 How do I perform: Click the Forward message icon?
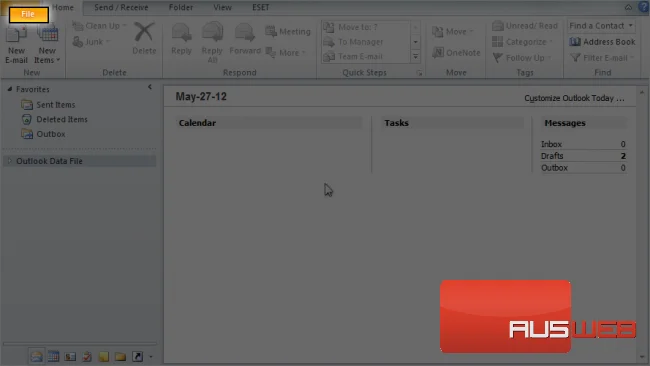[x=245, y=33]
